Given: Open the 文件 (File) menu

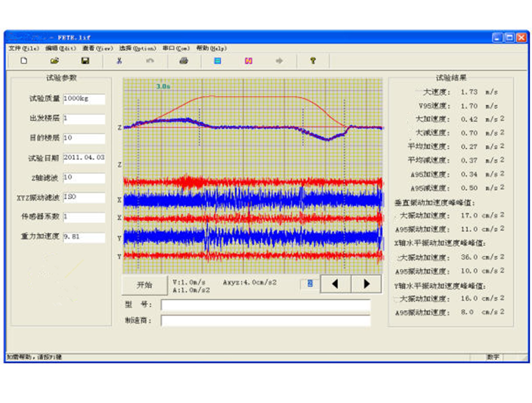Looking at the screenshot, I should pyautogui.click(x=24, y=48).
